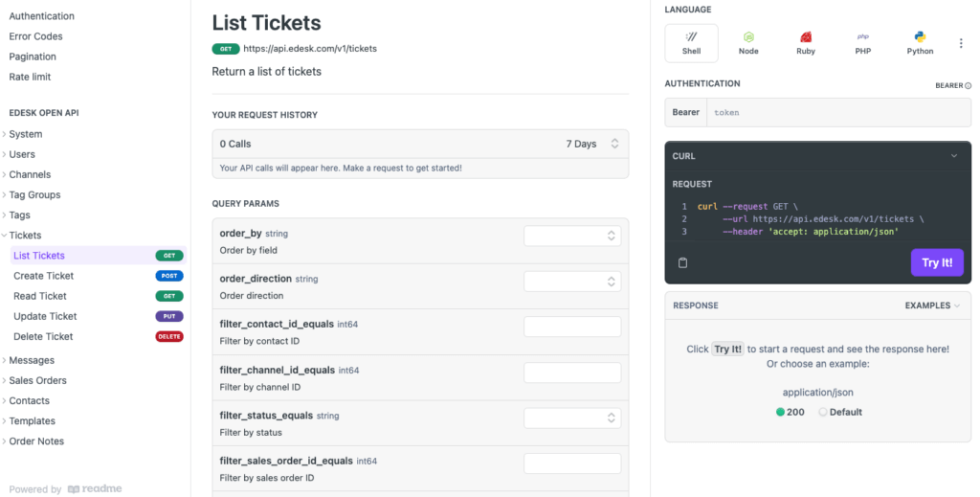
Task: Copy the cURL request with clipboard icon
Action: (x=682, y=262)
